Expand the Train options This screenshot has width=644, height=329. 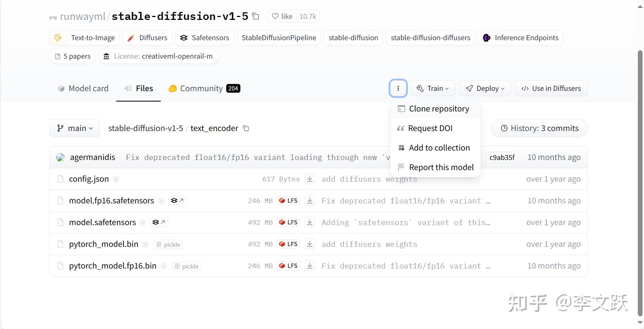[432, 88]
